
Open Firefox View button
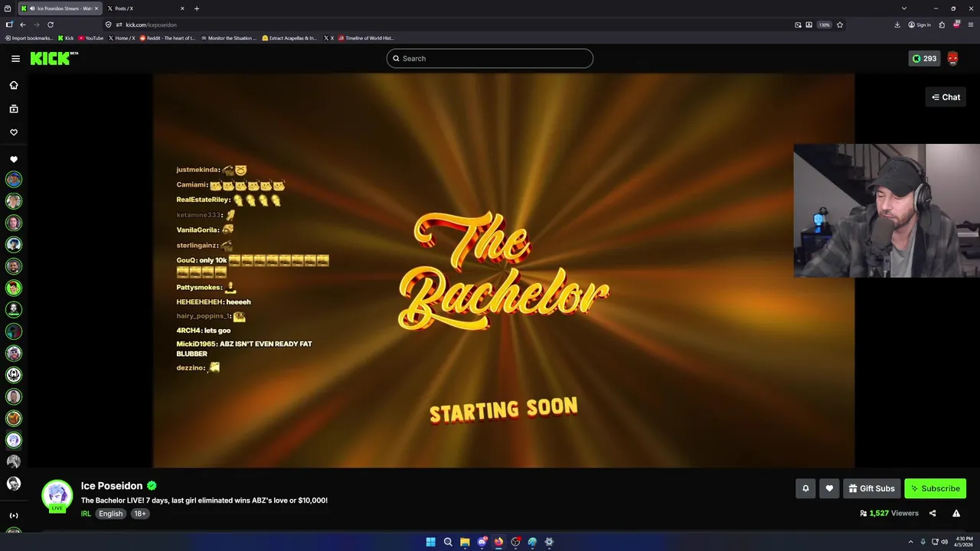(8, 8)
